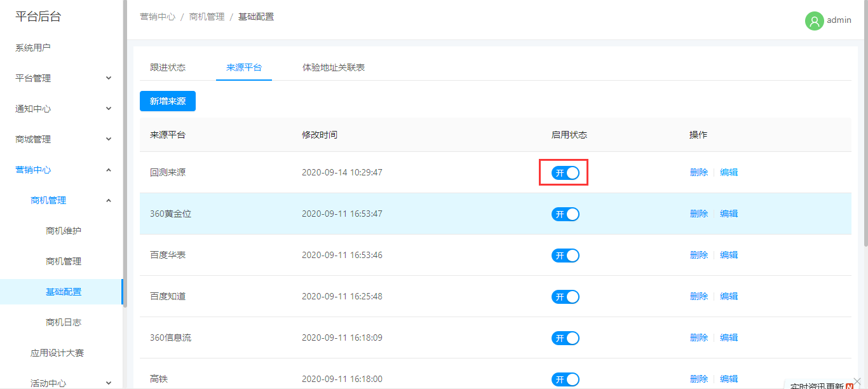The height and width of the screenshot is (389, 868).
Task: Expand the 活动中心 sidebar menu
Action: 62,382
